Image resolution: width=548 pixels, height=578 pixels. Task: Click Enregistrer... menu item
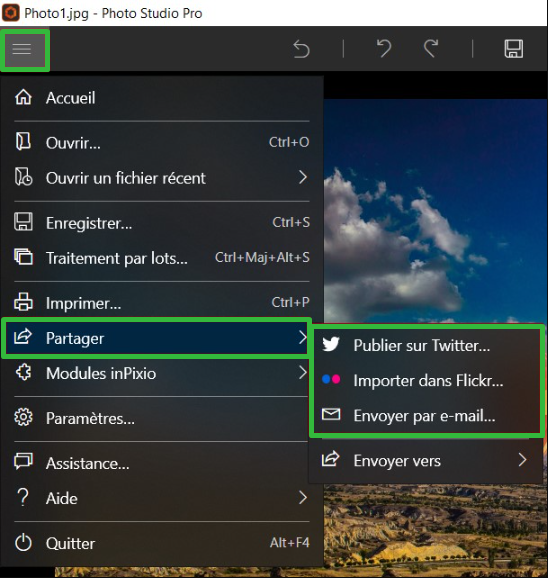[162, 223]
